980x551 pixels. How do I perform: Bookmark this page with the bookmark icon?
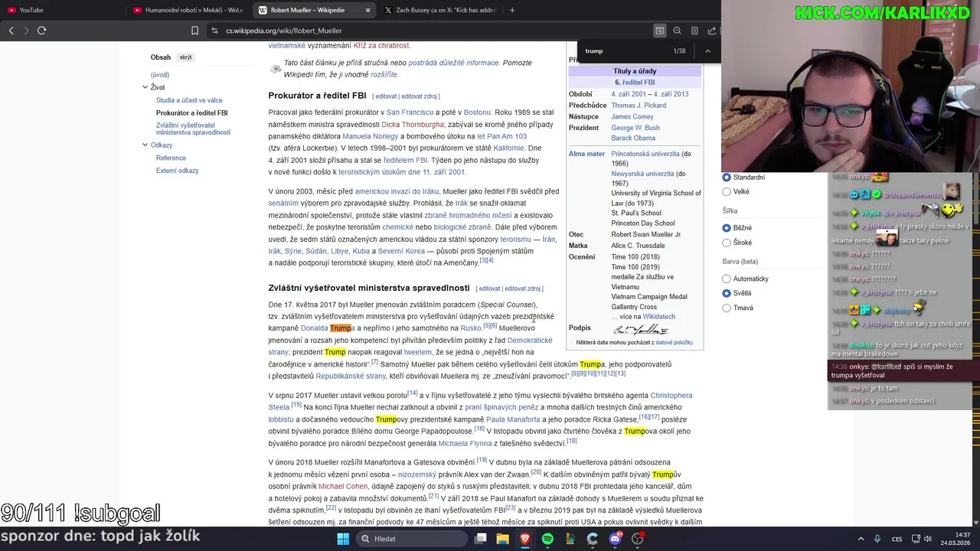[194, 31]
